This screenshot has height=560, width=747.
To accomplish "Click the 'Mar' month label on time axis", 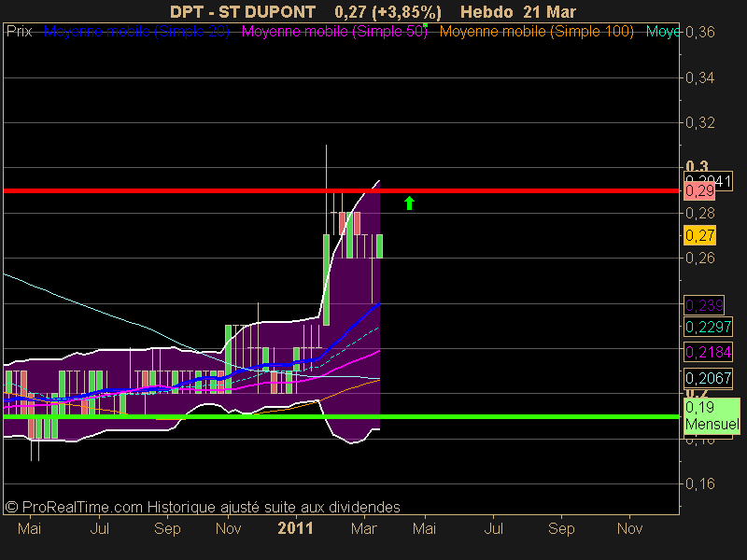I will pos(364,528).
